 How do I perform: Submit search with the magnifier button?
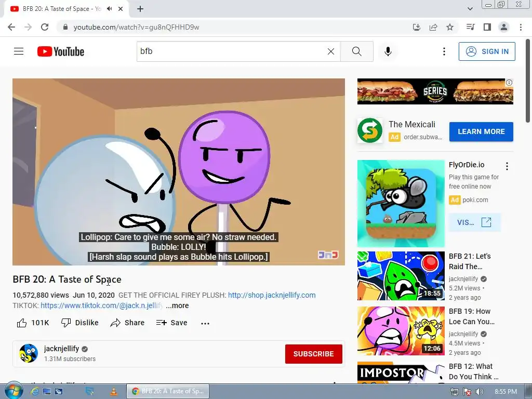tap(356, 51)
